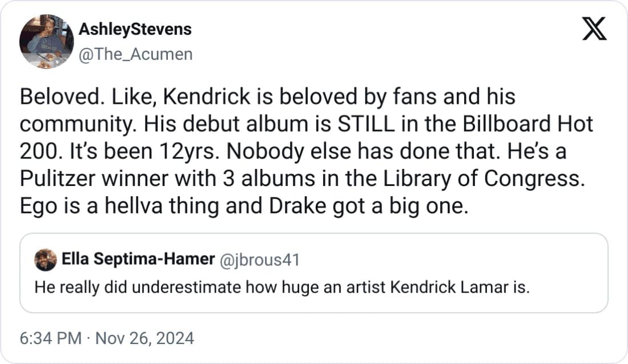Open the @jbrous41 handle

coord(260,260)
